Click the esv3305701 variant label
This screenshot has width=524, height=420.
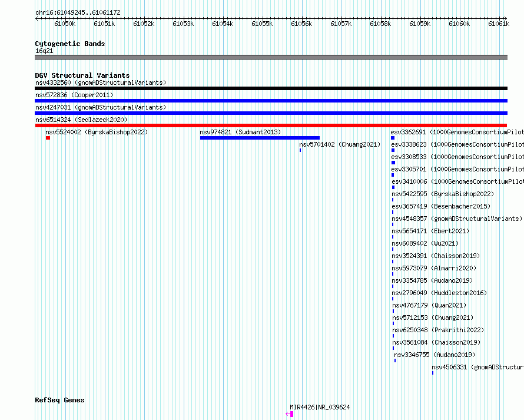coord(457,169)
